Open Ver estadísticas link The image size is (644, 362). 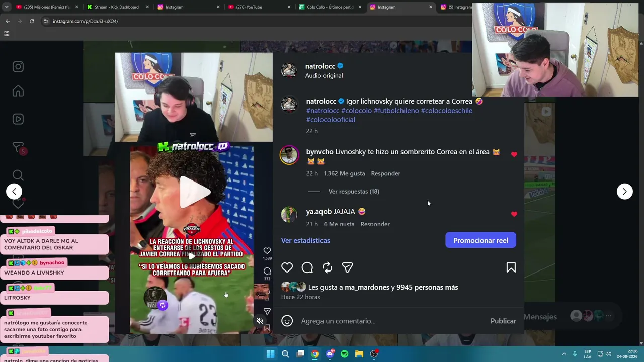(x=305, y=240)
